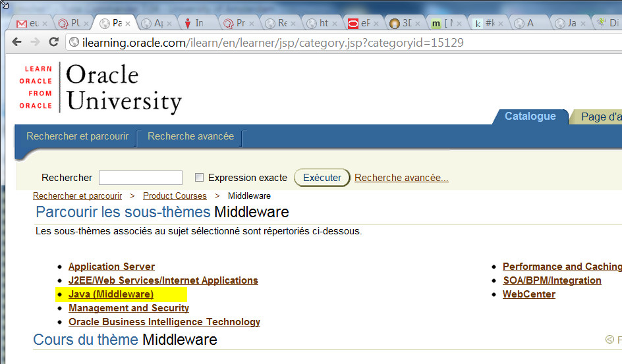The width and height of the screenshot is (622, 364).
Task: Close the 'PL' tab
Action: [86, 24]
